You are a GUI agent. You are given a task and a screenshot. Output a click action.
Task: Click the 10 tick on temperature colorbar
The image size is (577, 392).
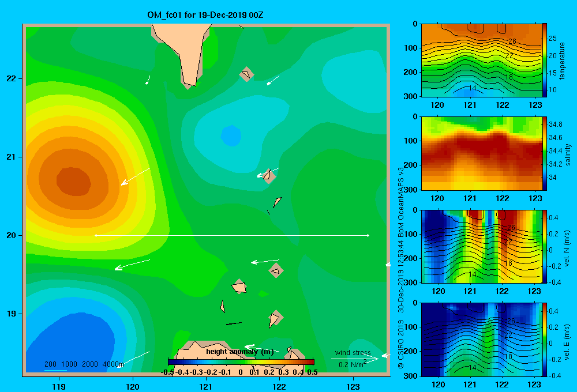tap(553, 90)
